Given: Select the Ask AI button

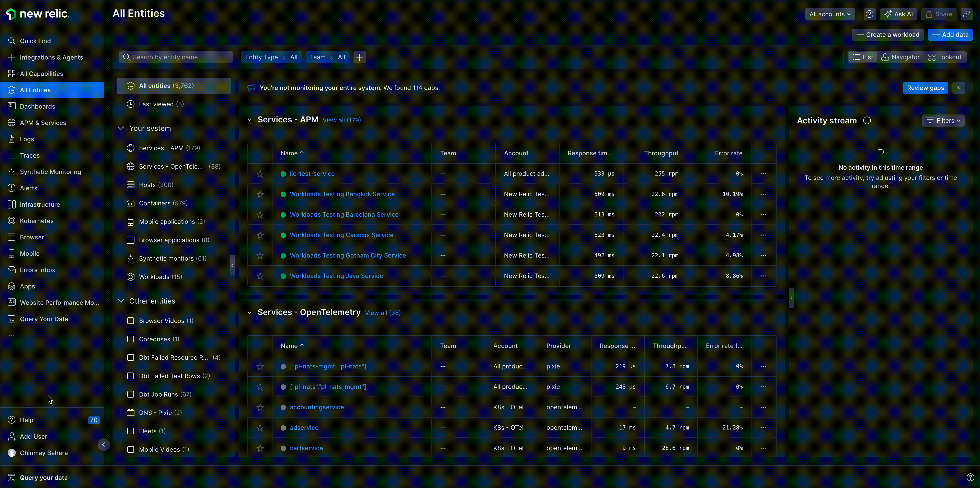Looking at the screenshot, I should click(898, 14).
